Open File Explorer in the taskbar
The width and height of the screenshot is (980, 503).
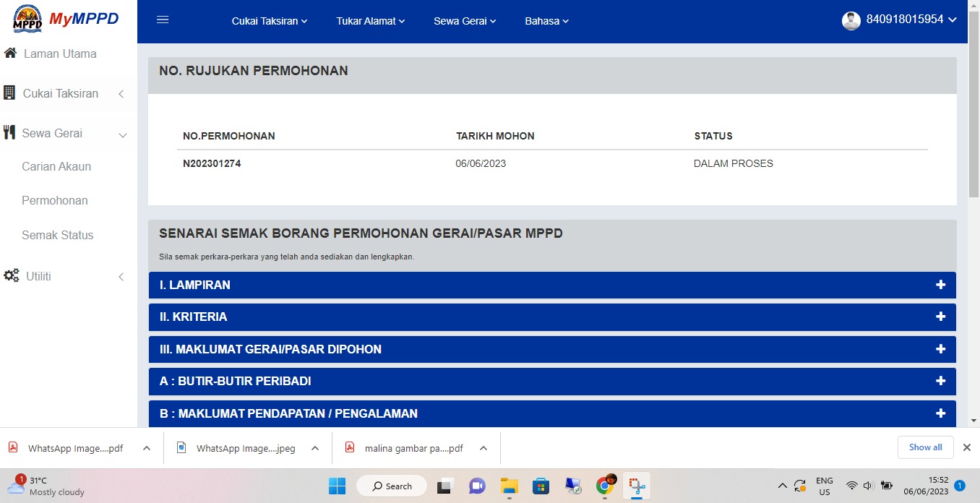coord(510,486)
